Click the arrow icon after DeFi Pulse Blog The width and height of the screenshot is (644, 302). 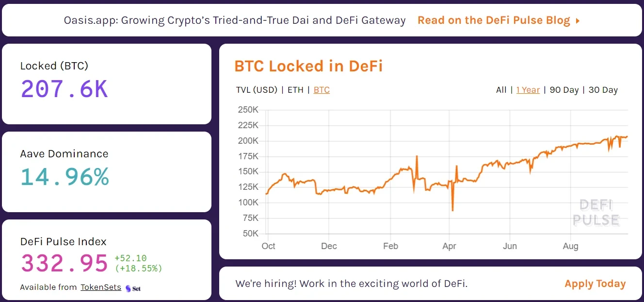click(x=578, y=21)
